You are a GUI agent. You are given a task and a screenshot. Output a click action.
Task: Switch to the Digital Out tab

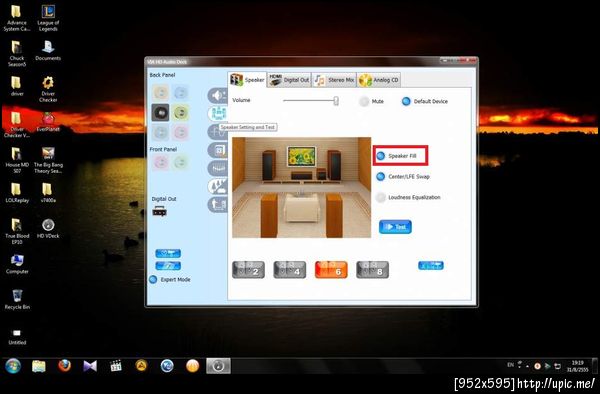pyautogui.click(x=289, y=80)
